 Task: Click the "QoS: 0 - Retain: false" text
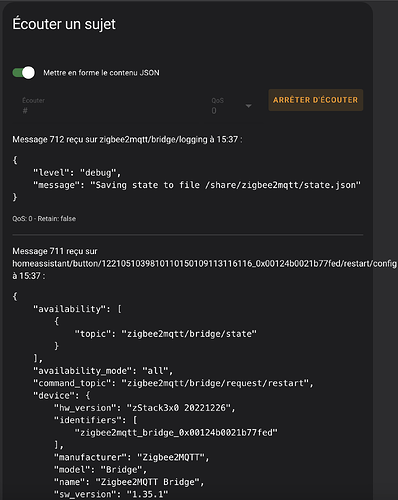pos(44,219)
